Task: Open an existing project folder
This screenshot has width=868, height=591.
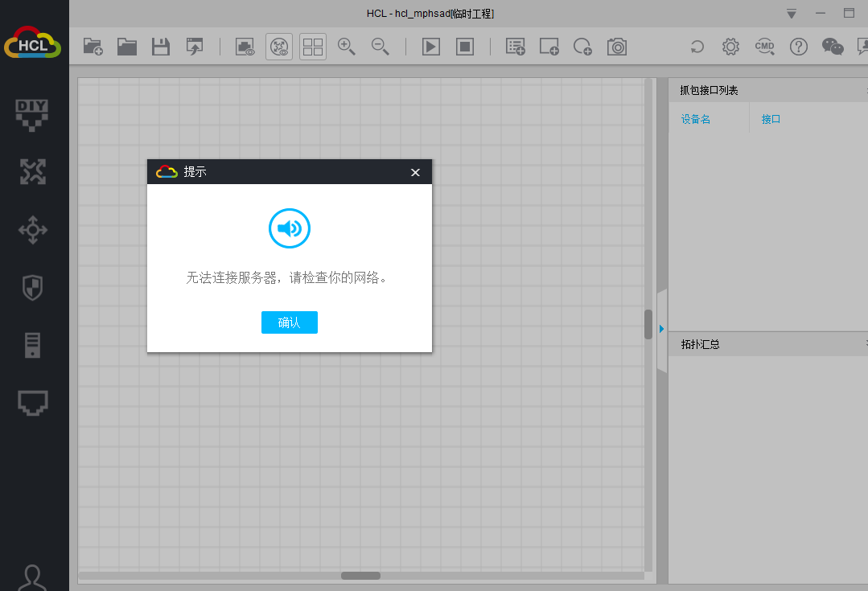Action: click(x=127, y=47)
